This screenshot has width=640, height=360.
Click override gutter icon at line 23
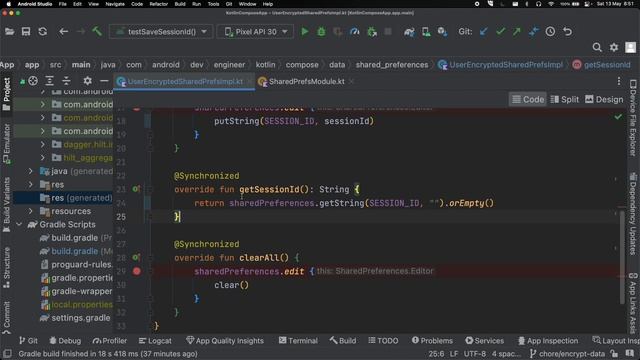[136, 189]
